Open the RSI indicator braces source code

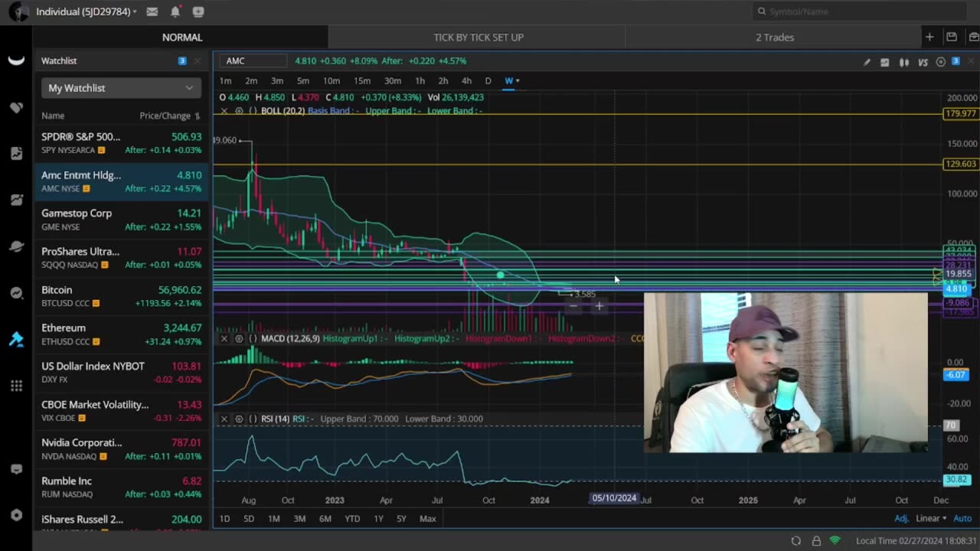click(x=253, y=419)
